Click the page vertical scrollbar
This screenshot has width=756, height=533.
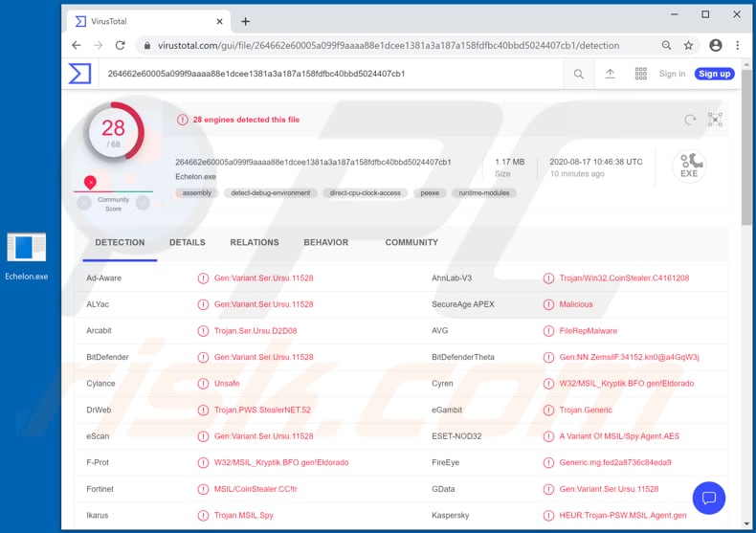pyautogui.click(x=746, y=147)
